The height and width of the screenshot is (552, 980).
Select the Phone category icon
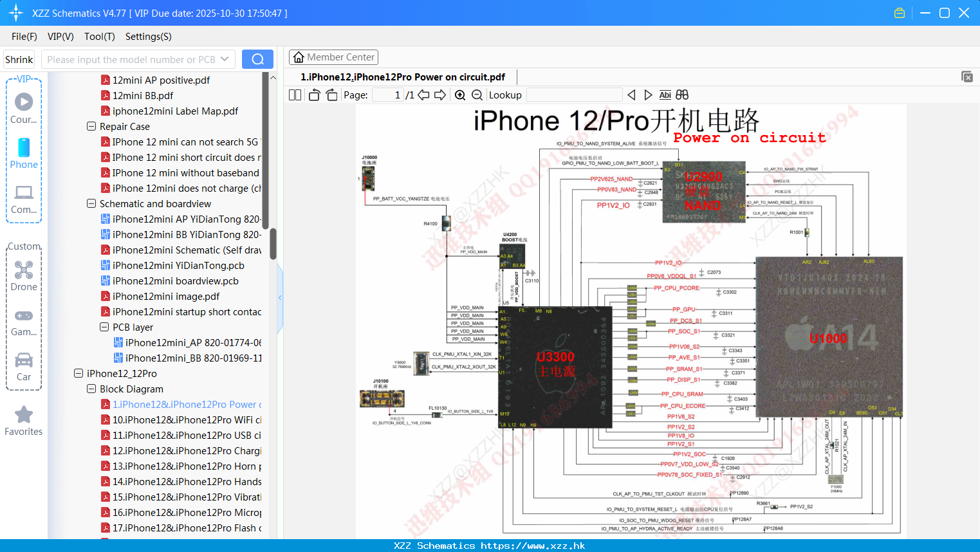click(24, 153)
